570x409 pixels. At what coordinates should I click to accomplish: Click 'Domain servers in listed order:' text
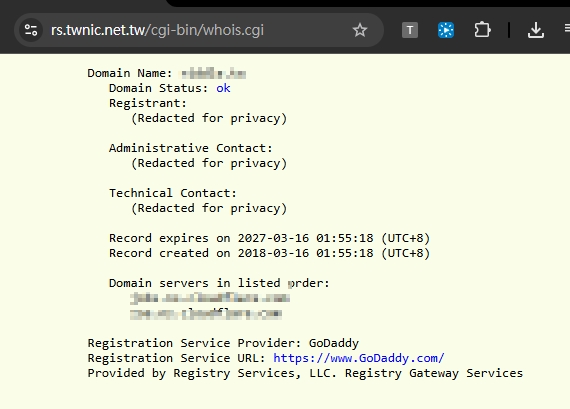tap(219, 283)
